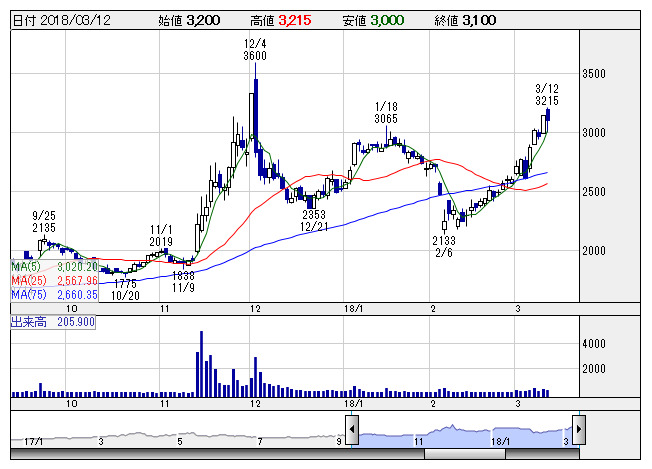This screenshot has width=652, height=469.
Task: Click the blue highlighted range in the overview chart
Action: (x=465, y=433)
